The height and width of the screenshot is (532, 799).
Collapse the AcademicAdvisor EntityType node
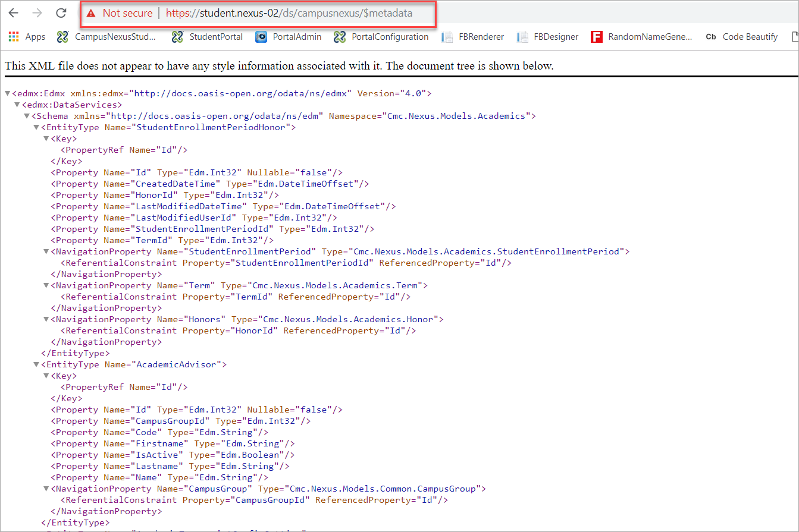(36, 364)
